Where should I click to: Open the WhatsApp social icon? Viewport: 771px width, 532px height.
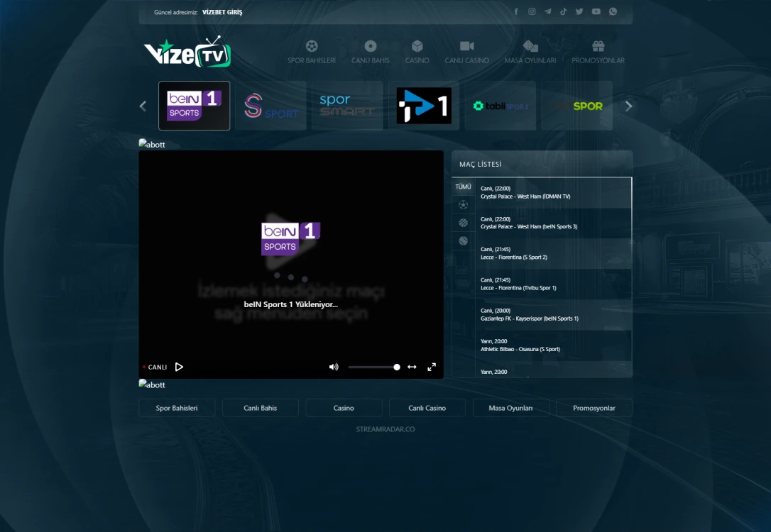612,11
